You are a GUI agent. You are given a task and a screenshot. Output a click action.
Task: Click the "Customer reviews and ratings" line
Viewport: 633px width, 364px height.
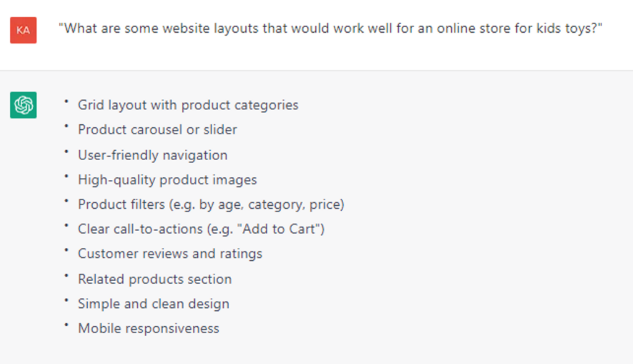170,254
